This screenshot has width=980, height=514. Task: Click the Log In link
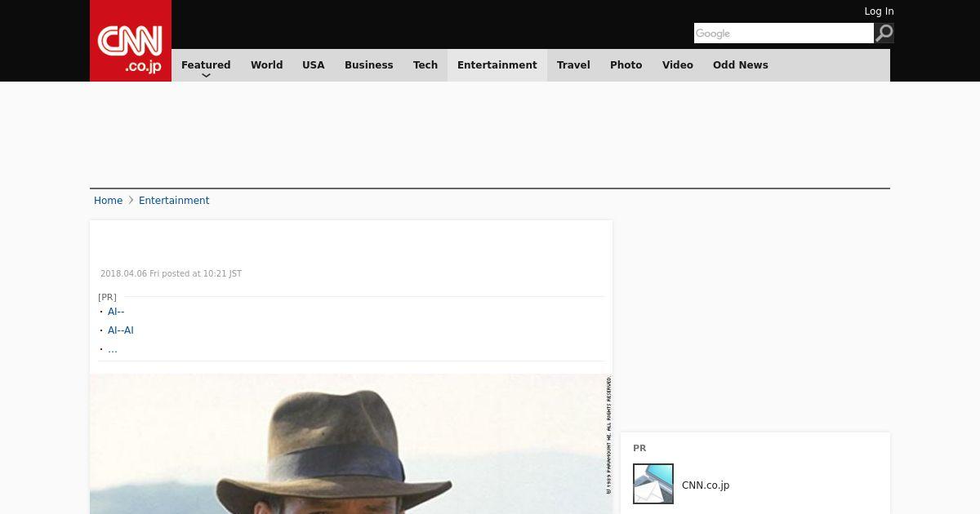click(x=879, y=11)
